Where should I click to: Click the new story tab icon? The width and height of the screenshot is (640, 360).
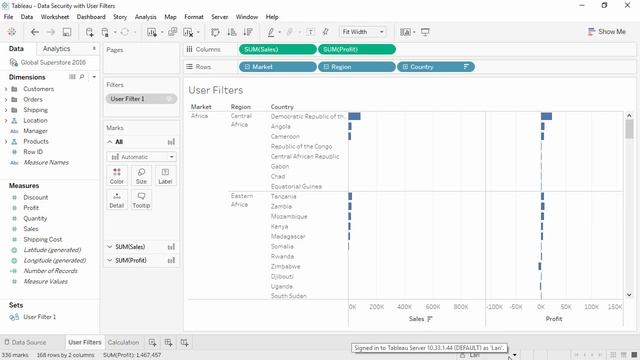(184, 342)
